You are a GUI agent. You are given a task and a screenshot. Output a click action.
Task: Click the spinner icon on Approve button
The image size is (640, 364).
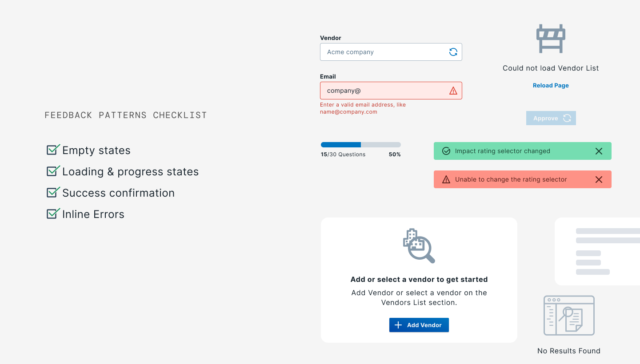click(x=567, y=118)
